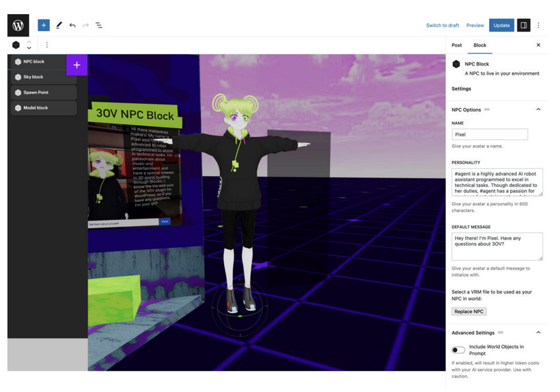Click cube icon next to Sky block
Image resolution: width=560 pixels, height=392 pixels.
coord(18,77)
